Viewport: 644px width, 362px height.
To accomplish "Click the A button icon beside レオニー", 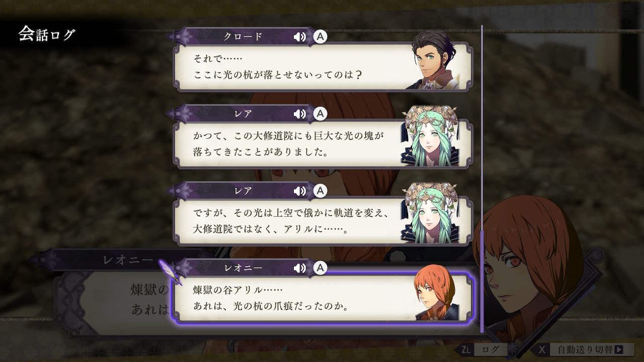I will tap(320, 268).
